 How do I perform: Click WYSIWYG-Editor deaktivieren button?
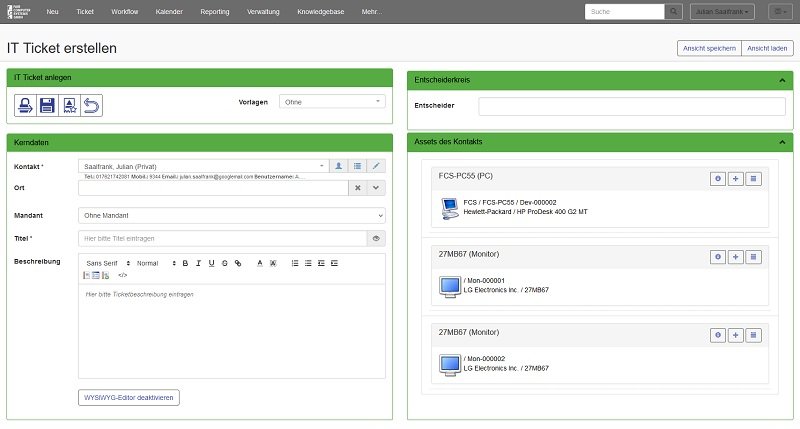coord(129,397)
